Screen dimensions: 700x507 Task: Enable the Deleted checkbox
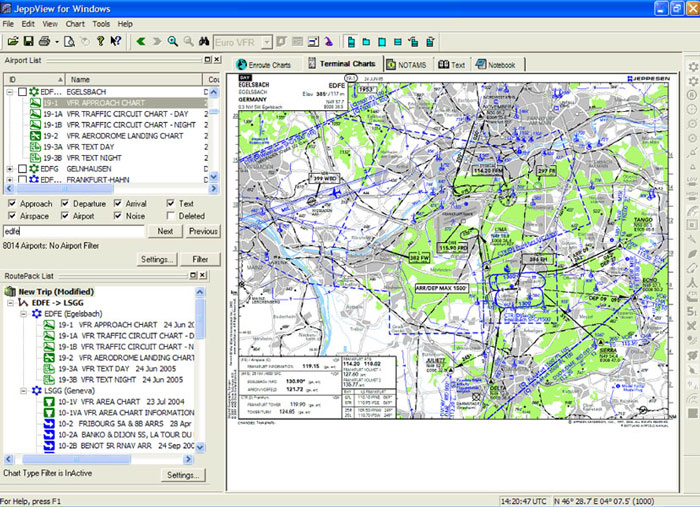pyautogui.click(x=171, y=216)
